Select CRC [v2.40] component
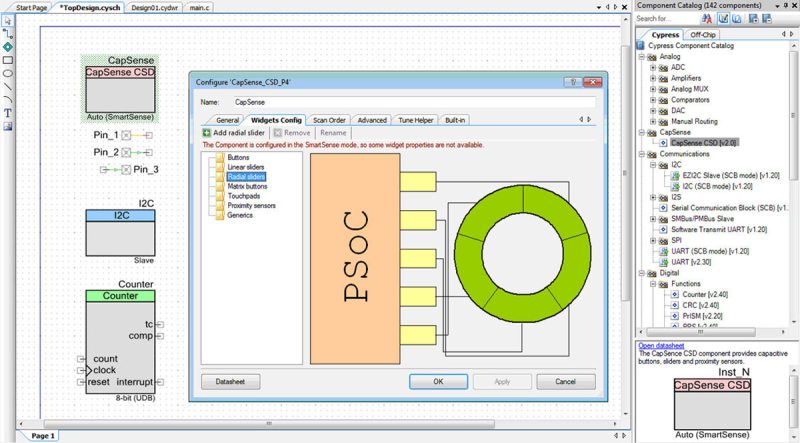Viewport: 800px width, 443px height. (x=701, y=305)
